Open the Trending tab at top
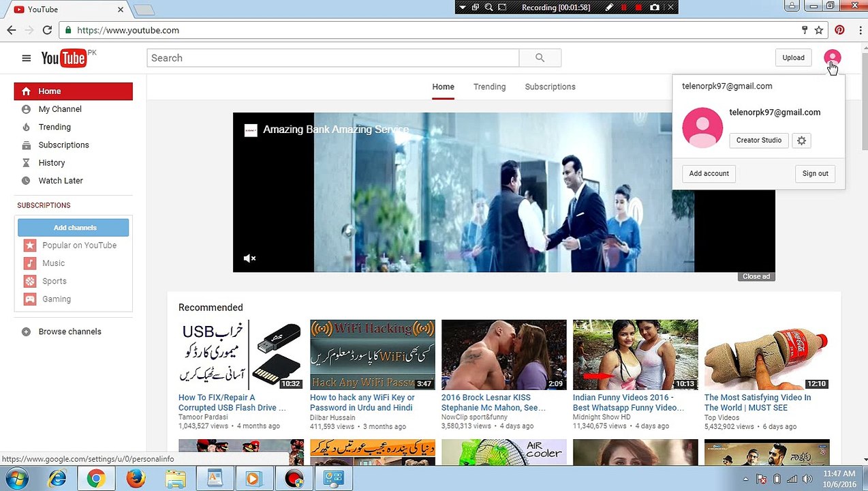Image resolution: width=868 pixels, height=491 pixels. point(489,87)
